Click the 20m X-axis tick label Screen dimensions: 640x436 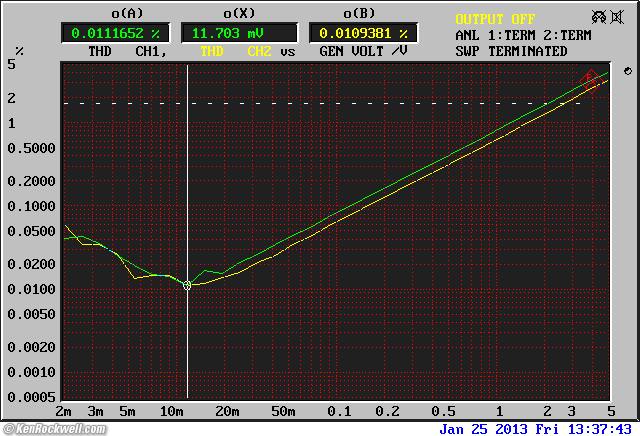tap(227, 412)
